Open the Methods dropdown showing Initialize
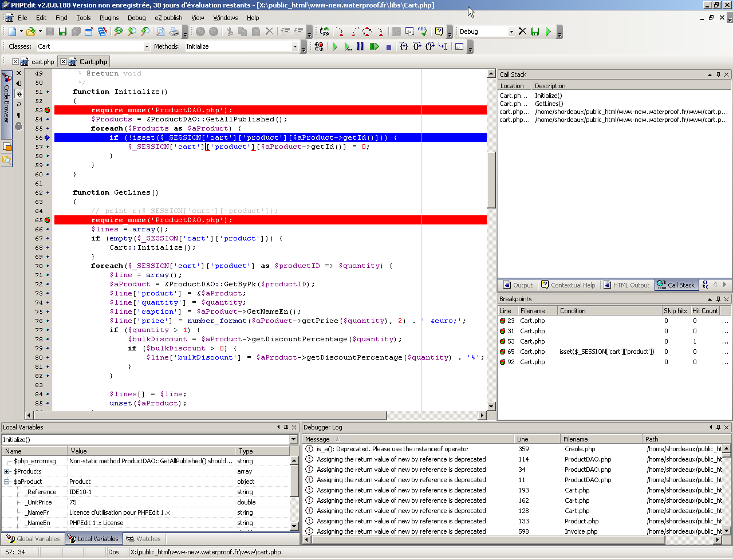 (295, 46)
